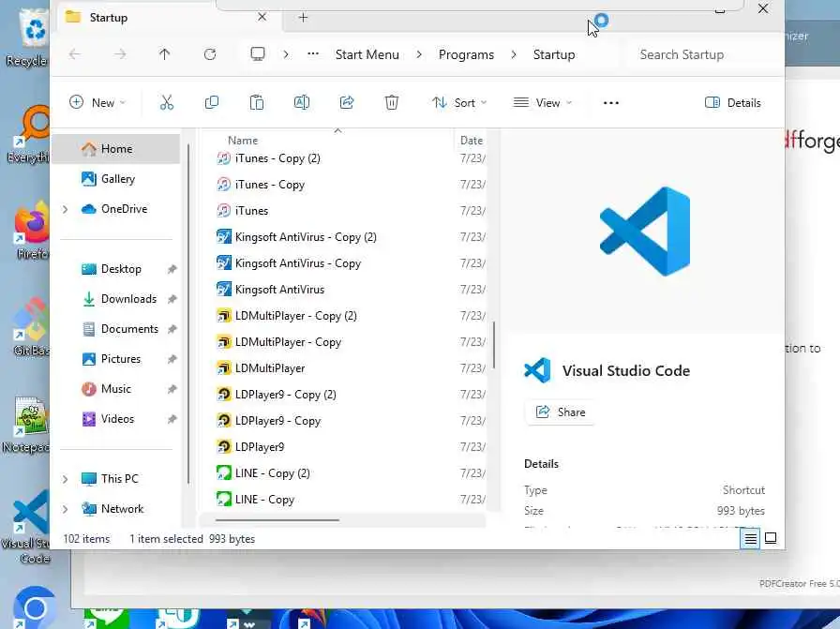The width and height of the screenshot is (840, 629).
Task: Open Notepad++ desktop shortcut
Action: coord(28,425)
